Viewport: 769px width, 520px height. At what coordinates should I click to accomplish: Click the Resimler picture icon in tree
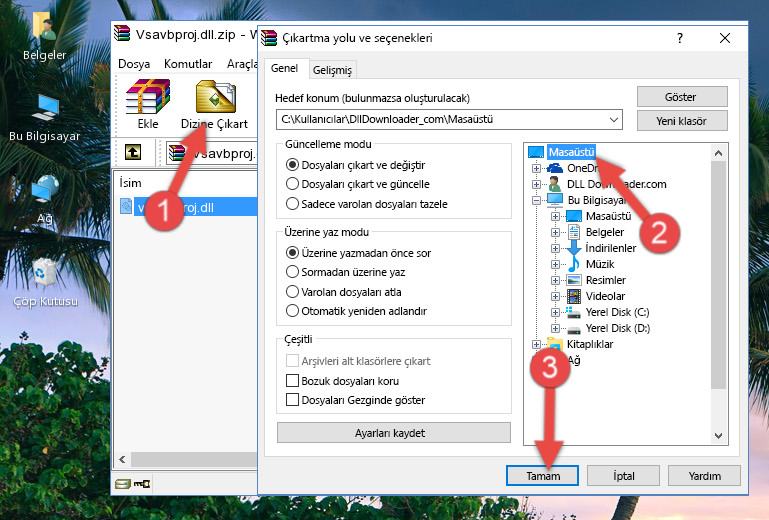(x=574, y=280)
